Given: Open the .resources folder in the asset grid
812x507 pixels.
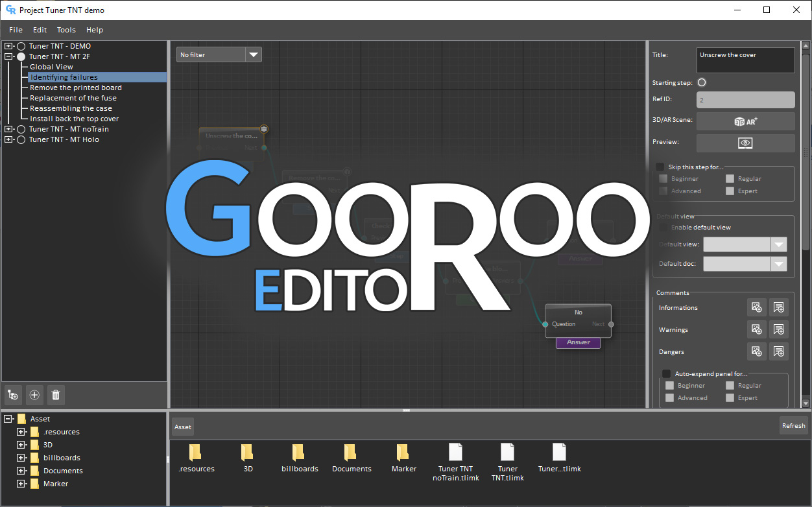Looking at the screenshot, I should click(196, 458).
